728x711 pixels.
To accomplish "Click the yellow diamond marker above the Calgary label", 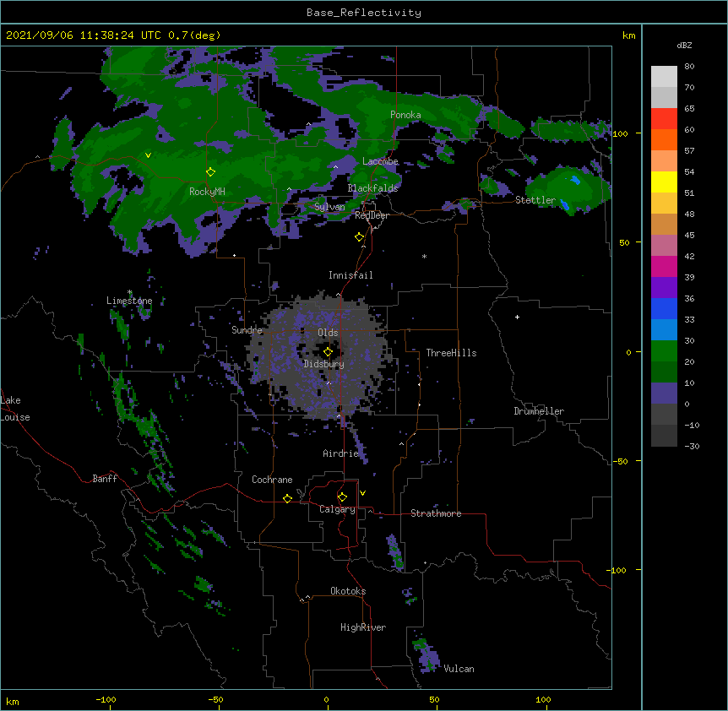I will click(x=342, y=497).
